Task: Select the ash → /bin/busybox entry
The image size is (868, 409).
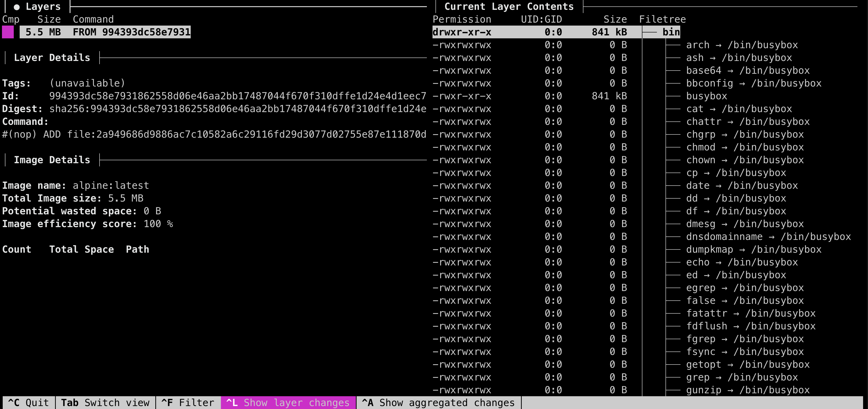Action: [739, 58]
